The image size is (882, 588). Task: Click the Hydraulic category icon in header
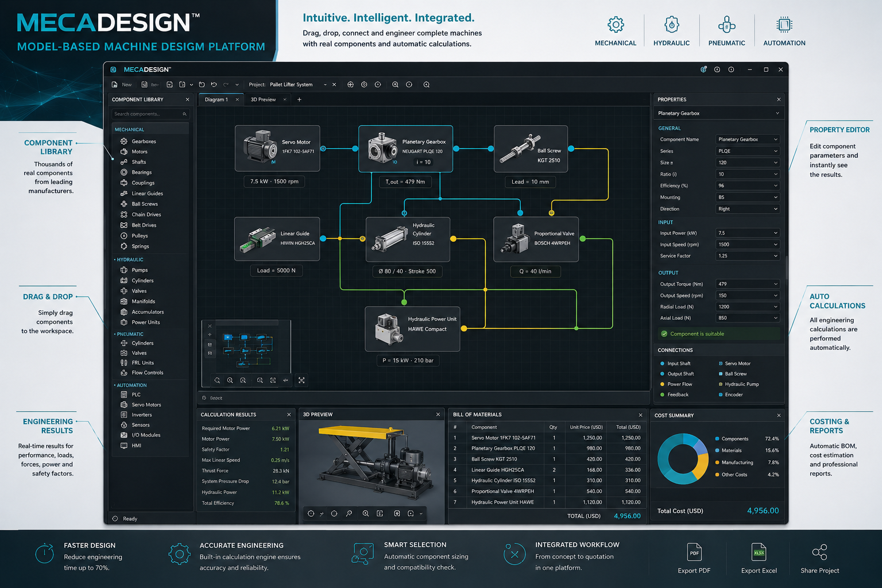[671, 25]
